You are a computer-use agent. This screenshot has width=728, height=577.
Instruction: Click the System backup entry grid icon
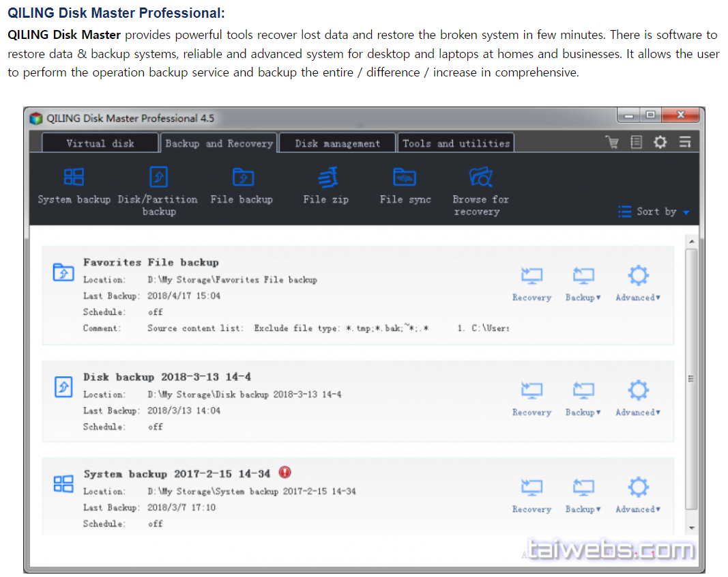point(63,483)
